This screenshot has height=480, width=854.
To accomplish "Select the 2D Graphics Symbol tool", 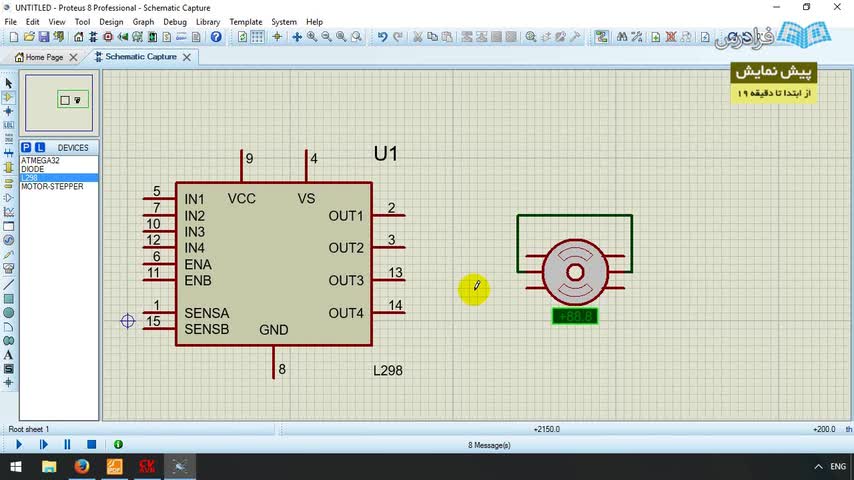I will point(8,369).
